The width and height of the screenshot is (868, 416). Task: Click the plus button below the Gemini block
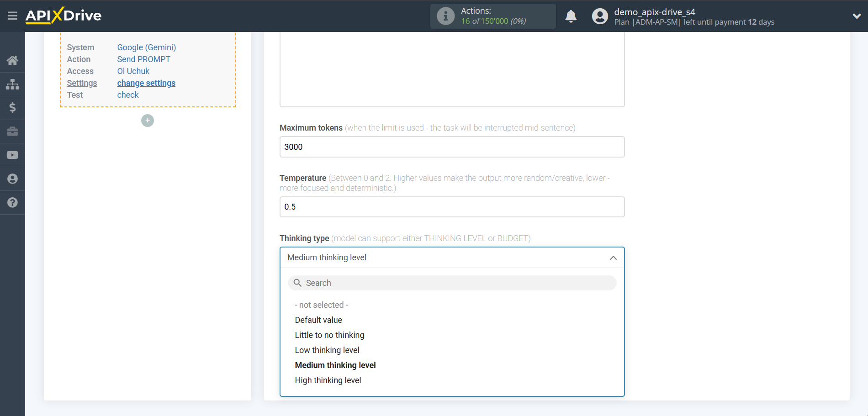(147, 121)
